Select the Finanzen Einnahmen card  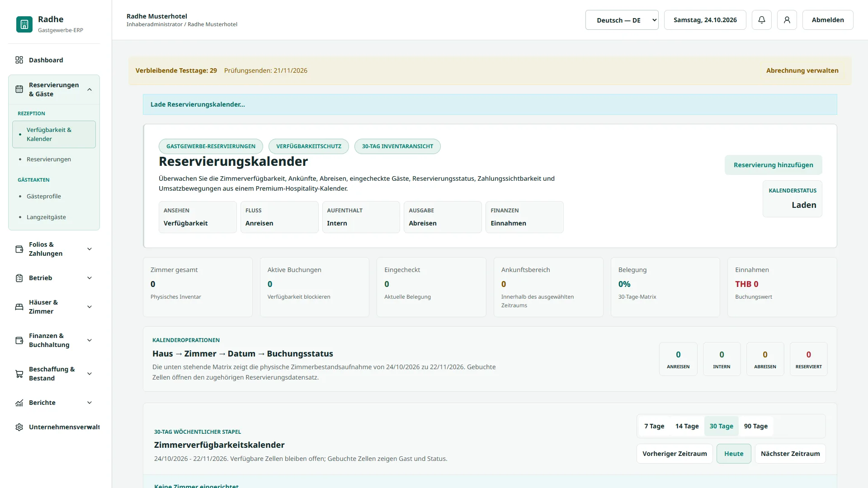(x=524, y=217)
